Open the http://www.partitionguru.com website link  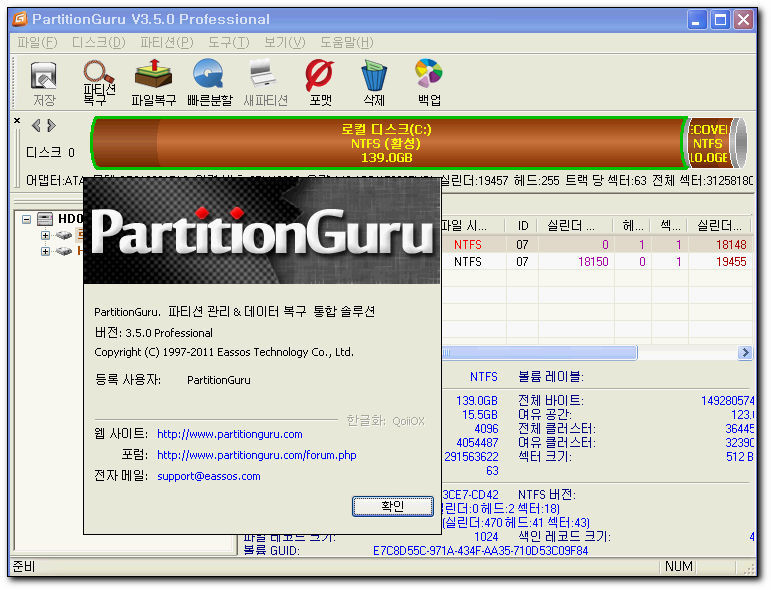coord(230,435)
